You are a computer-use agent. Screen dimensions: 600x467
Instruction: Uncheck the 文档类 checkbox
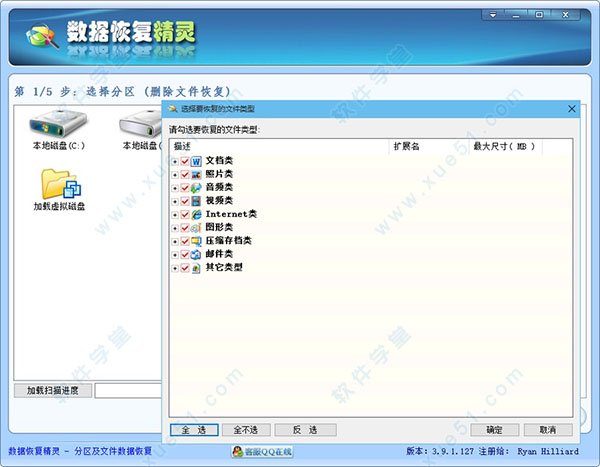185,161
